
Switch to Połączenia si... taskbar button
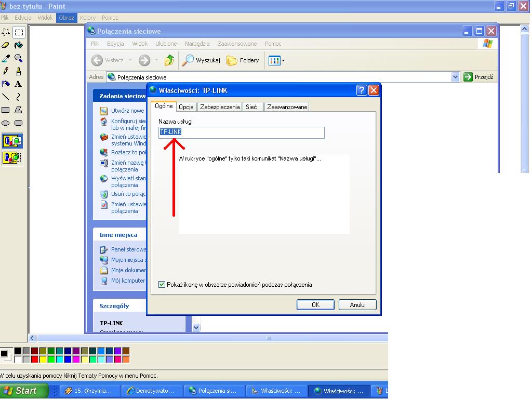214,391
